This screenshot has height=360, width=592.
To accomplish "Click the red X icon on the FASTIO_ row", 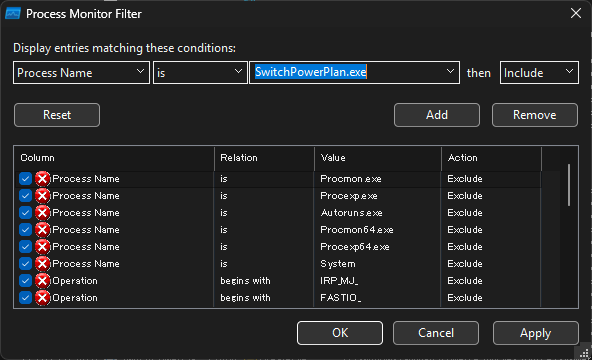I will coord(42,297).
